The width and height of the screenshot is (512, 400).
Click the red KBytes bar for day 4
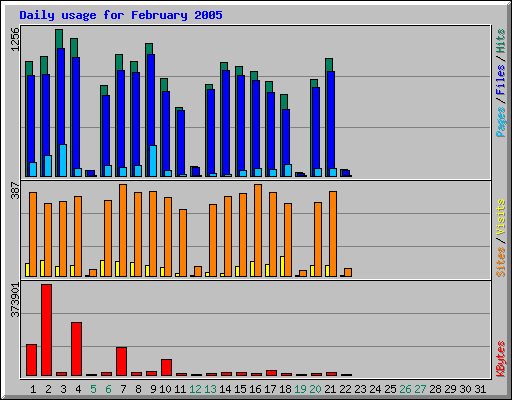click(x=77, y=349)
